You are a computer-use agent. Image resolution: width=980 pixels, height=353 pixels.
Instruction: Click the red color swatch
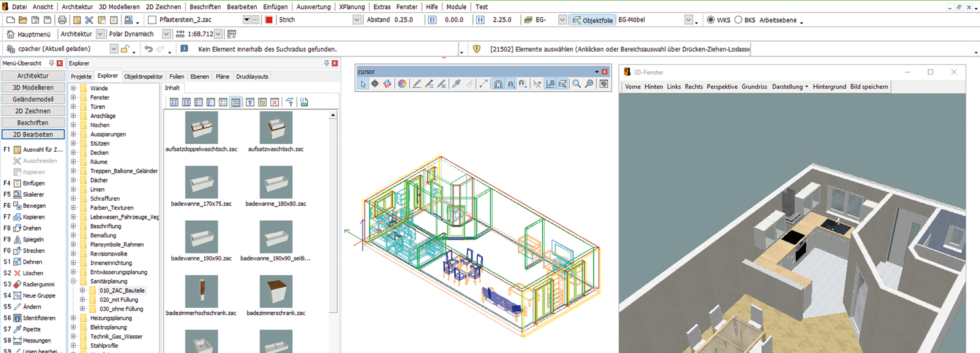point(269,20)
